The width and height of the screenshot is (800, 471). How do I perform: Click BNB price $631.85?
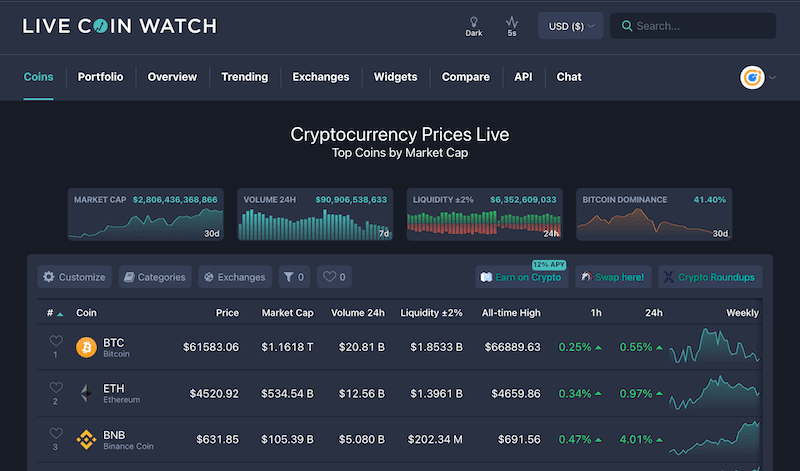[217, 439]
